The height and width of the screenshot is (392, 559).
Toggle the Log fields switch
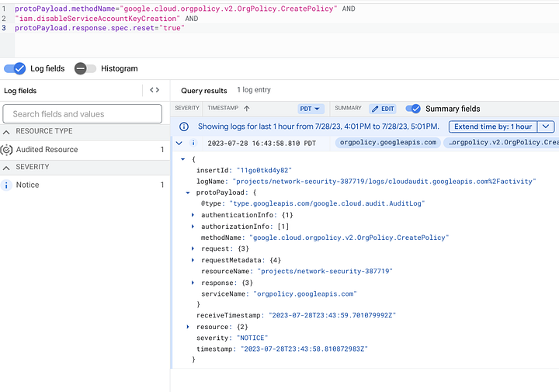pyautogui.click(x=15, y=68)
